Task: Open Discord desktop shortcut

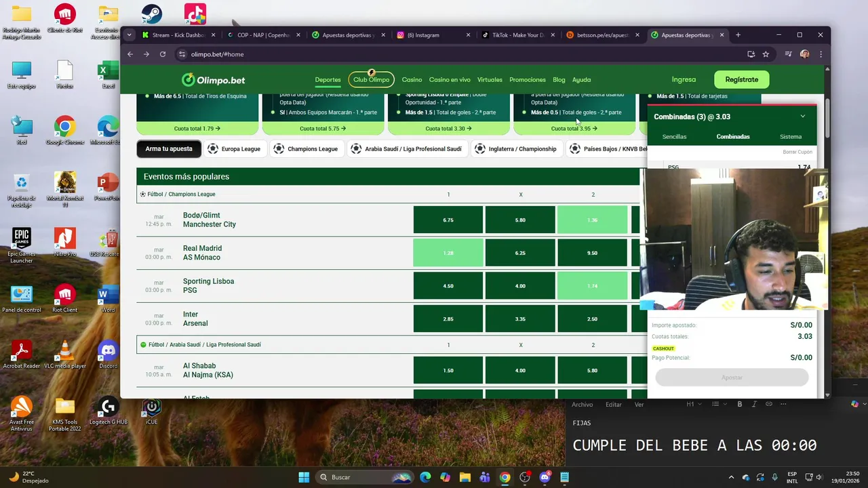Action: (x=108, y=354)
